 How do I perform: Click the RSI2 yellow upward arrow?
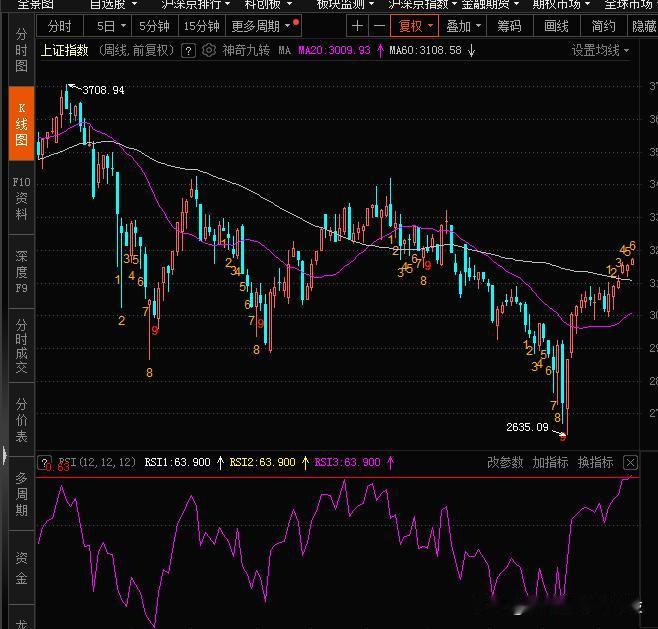pos(306,462)
